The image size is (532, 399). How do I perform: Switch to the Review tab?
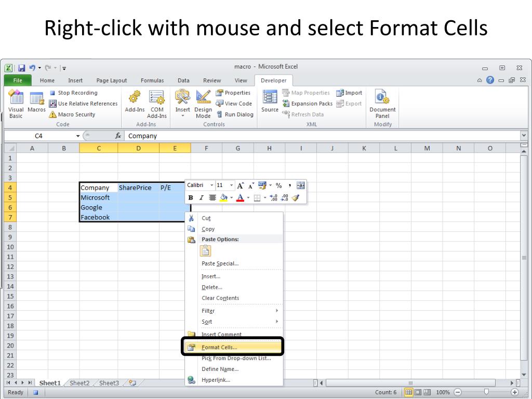click(212, 81)
